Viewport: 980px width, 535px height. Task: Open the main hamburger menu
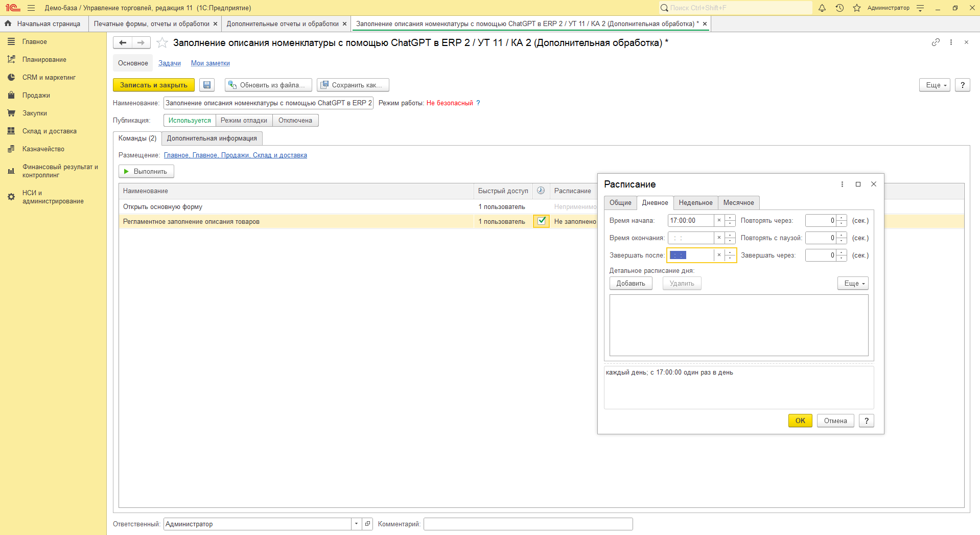click(31, 8)
